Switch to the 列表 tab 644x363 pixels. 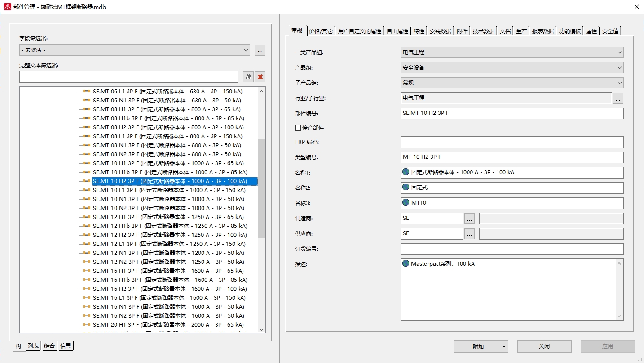tap(33, 346)
